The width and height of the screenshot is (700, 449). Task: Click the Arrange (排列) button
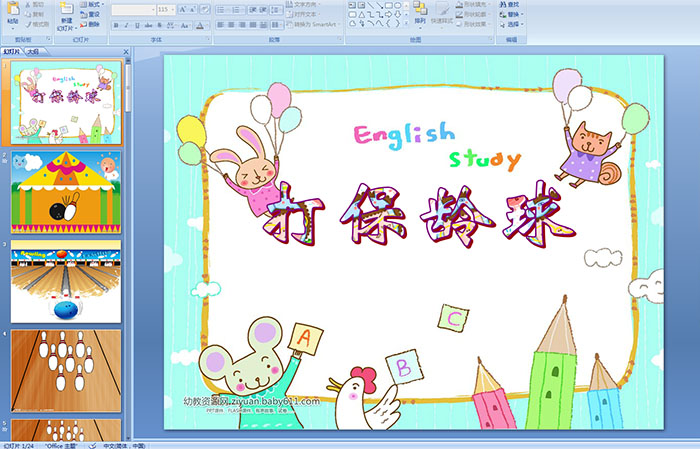[420, 13]
